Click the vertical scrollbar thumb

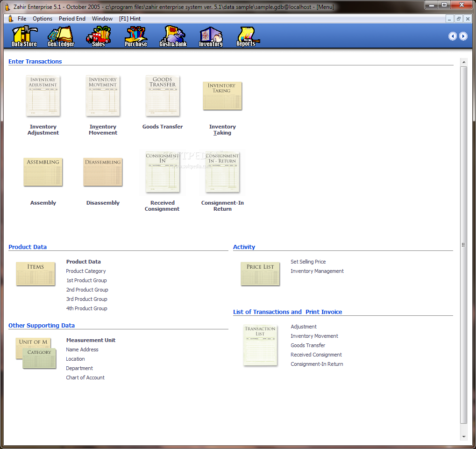[463, 245]
